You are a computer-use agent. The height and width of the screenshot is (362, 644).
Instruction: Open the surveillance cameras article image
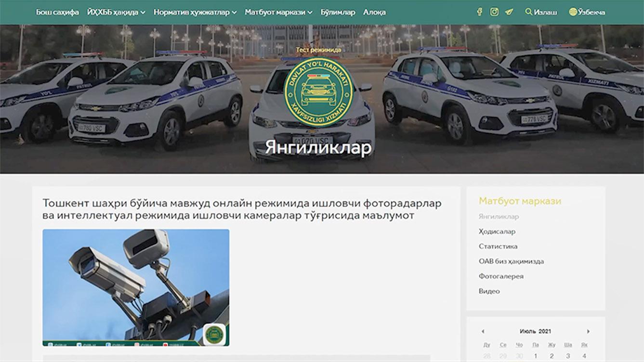pos(136,287)
